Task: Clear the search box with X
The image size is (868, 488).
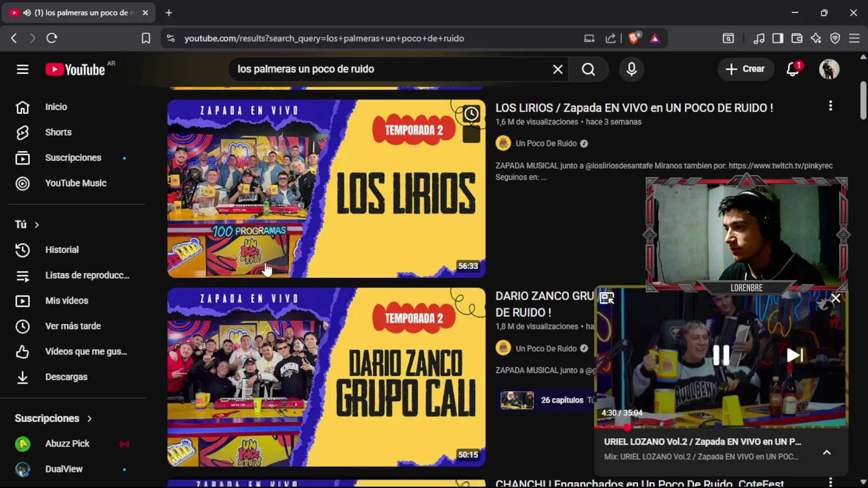Action: click(x=557, y=69)
